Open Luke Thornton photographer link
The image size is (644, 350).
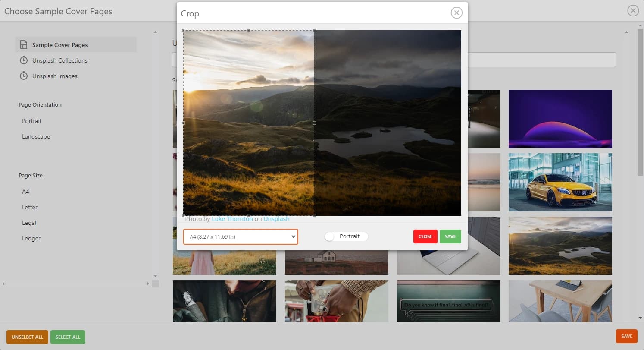[232, 219]
